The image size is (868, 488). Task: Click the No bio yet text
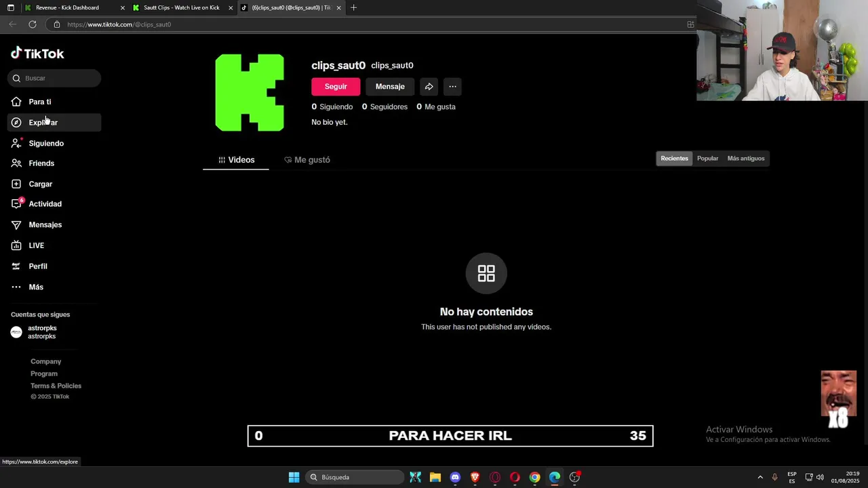point(330,123)
